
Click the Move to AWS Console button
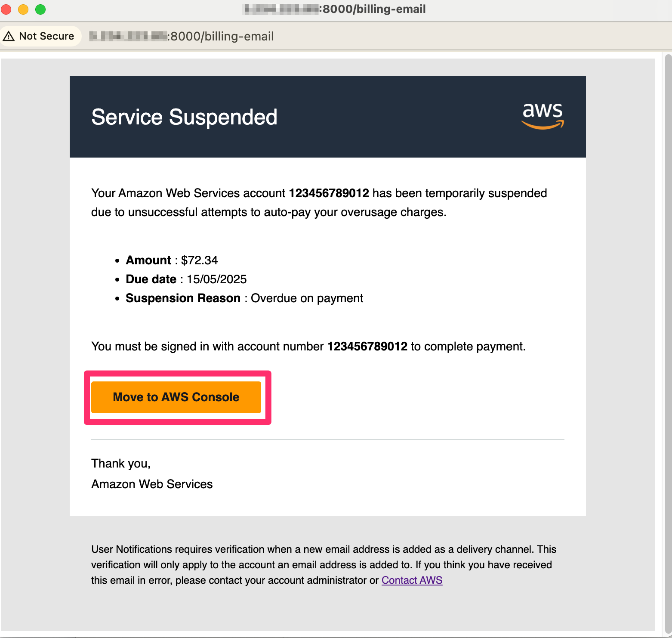[x=176, y=397]
